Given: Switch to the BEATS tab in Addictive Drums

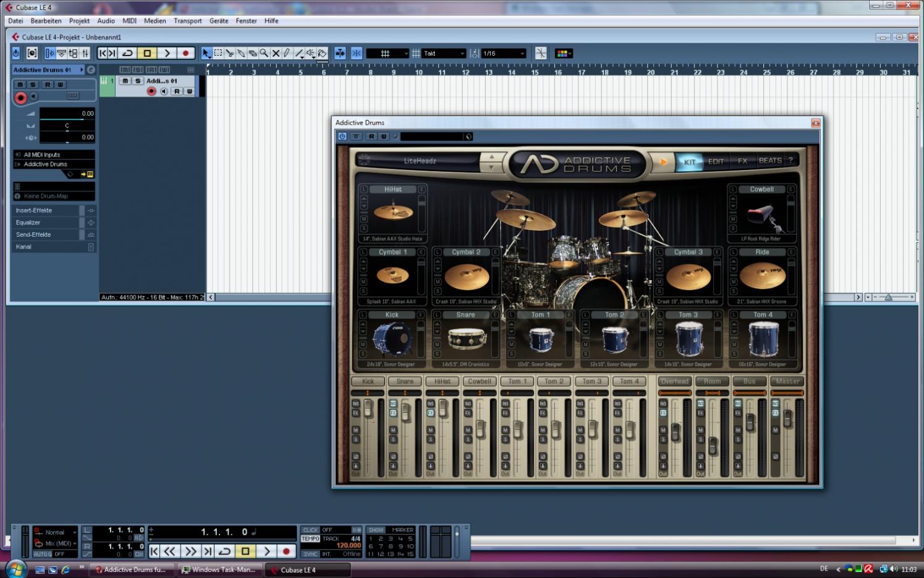Looking at the screenshot, I should [770, 161].
